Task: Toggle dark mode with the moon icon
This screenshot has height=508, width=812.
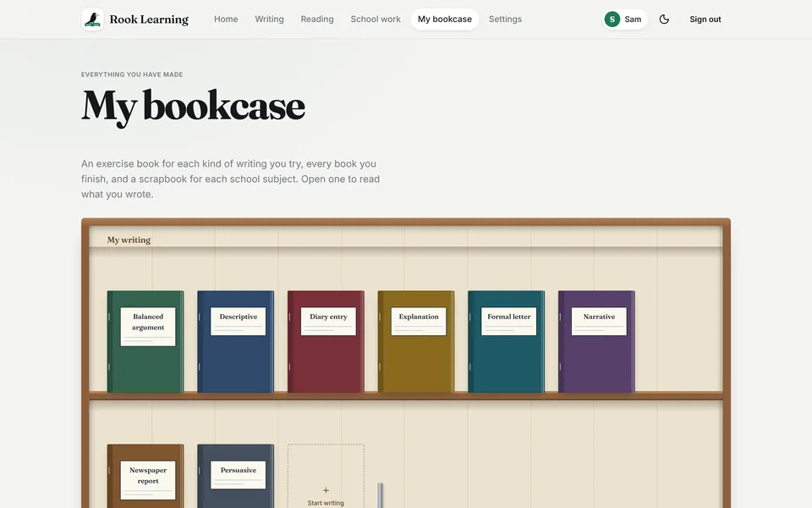Action: 664,19
